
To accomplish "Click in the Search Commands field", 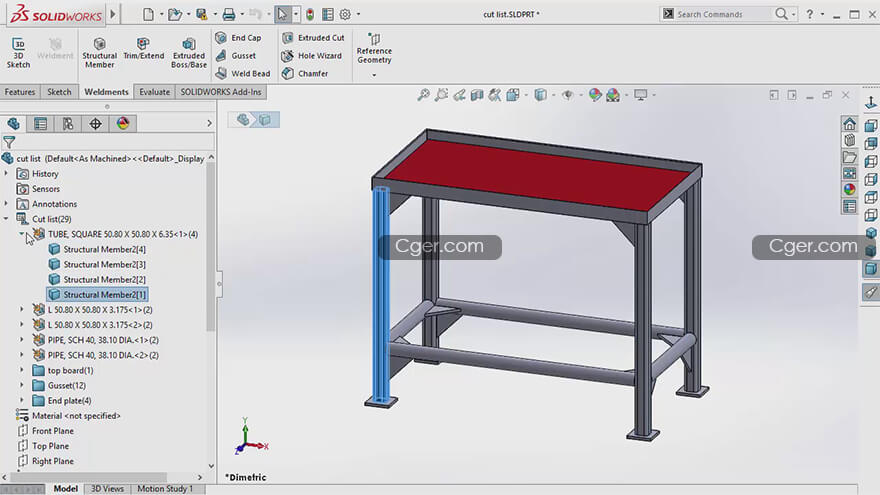I will click(x=723, y=14).
